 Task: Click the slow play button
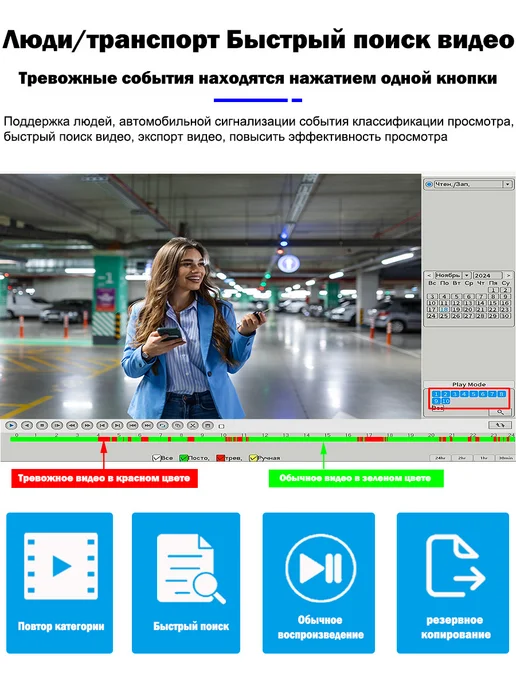coord(57,426)
